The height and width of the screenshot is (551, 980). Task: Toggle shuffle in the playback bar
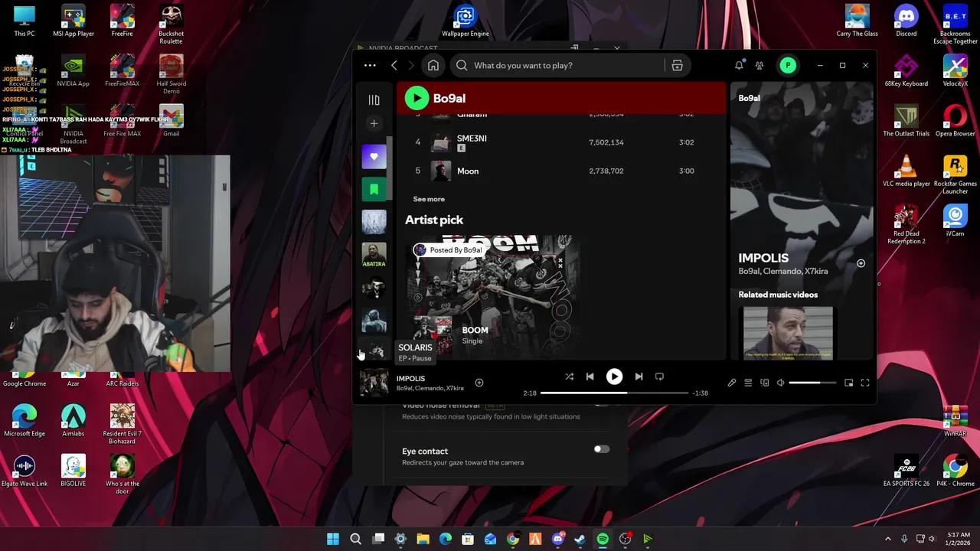pos(569,377)
